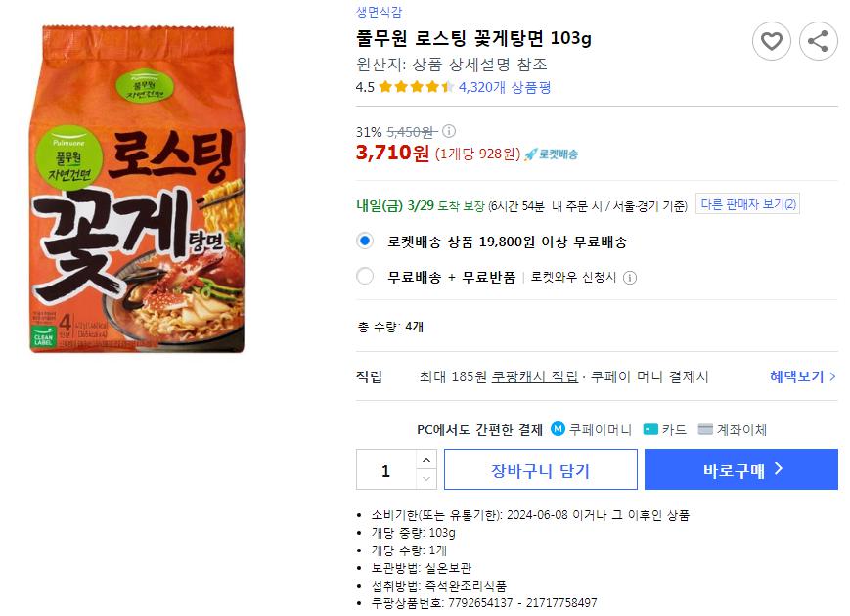The width and height of the screenshot is (850, 616).
Task: Click the heart wishlist icon
Action: (x=771, y=41)
